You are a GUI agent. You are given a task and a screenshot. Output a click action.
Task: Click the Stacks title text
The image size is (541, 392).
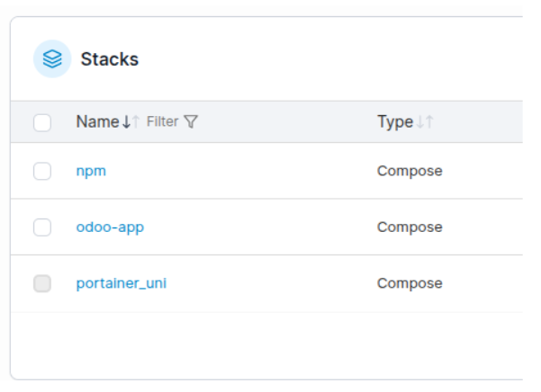110,59
